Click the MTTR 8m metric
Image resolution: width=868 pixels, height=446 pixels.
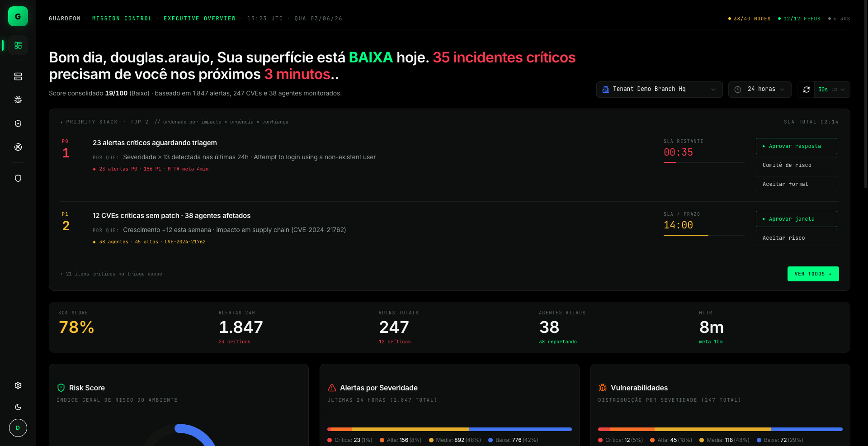click(712, 327)
